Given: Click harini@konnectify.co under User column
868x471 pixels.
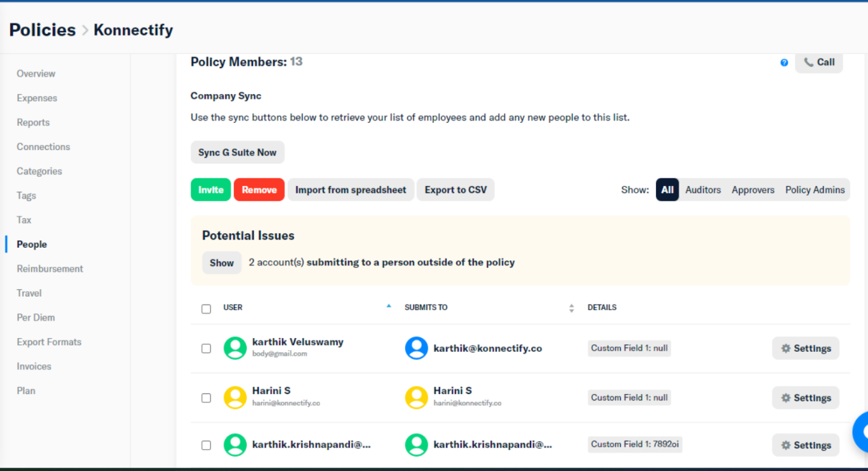Looking at the screenshot, I should pyautogui.click(x=286, y=403).
